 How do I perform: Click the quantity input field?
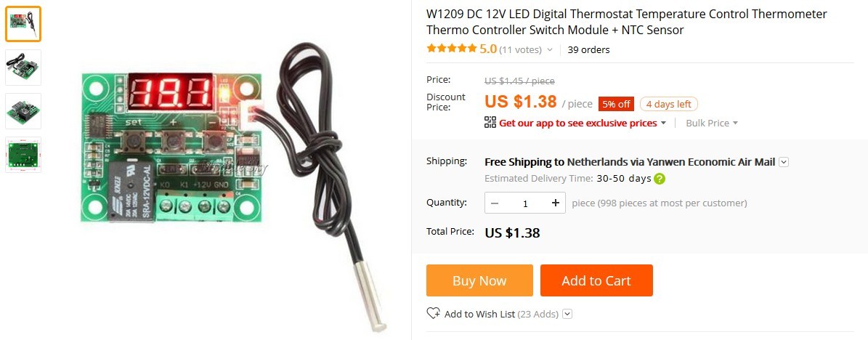pyautogui.click(x=524, y=203)
